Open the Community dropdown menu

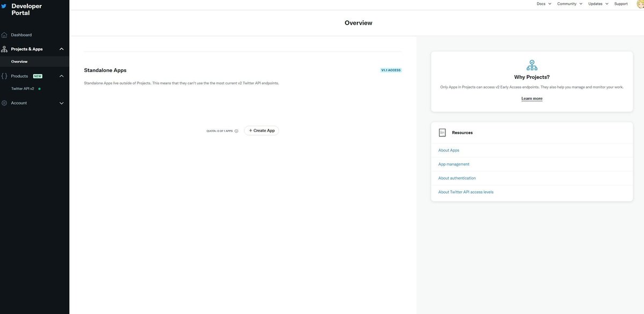pos(570,4)
